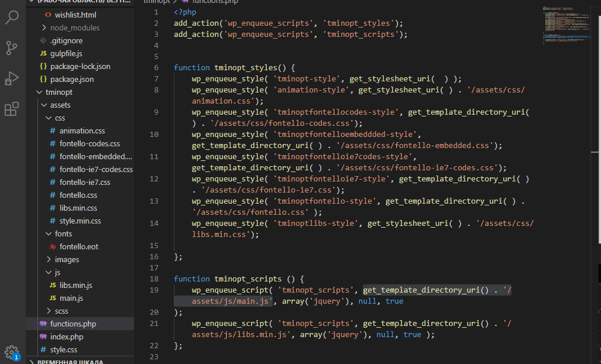Collapse the tminopt folder
Image resolution: width=601 pixels, height=364 pixels.
tap(59, 92)
